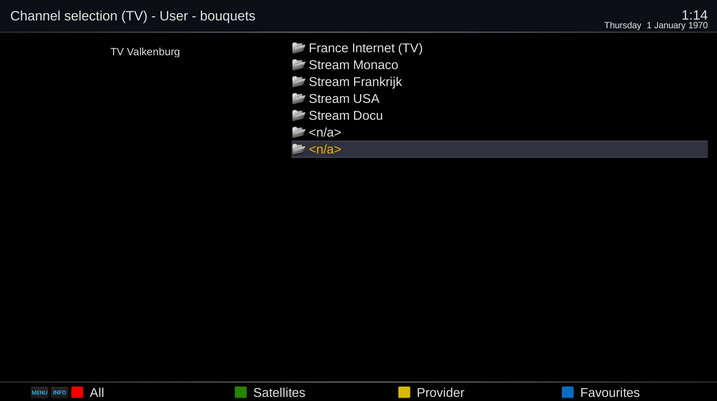
Task: Click the Stream Monaco folder icon
Action: click(x=299, y=65)
